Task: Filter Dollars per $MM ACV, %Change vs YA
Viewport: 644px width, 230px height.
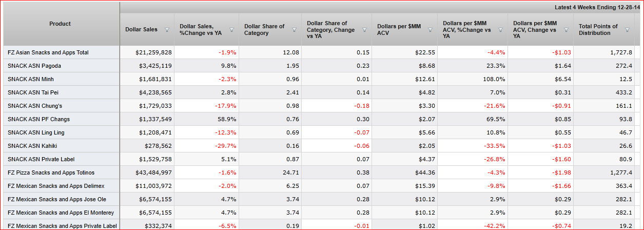Action: click(500, 30)
